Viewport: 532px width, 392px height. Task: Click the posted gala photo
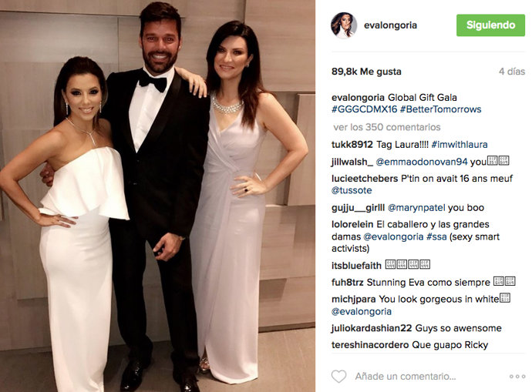pos(157,196)
